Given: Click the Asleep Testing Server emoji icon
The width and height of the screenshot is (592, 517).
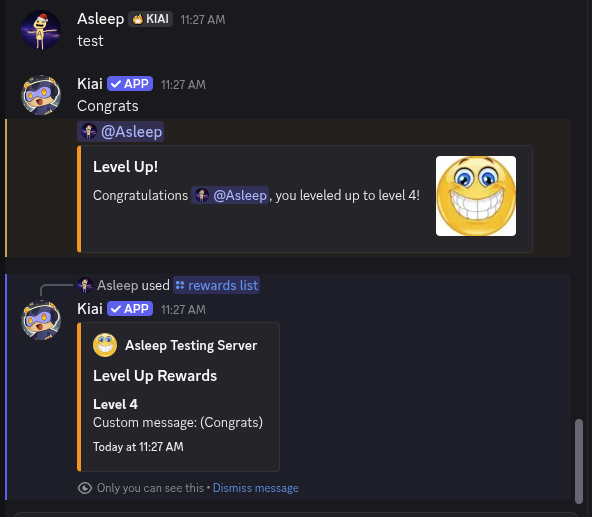Looking at the screenshot, I should 105,345.
